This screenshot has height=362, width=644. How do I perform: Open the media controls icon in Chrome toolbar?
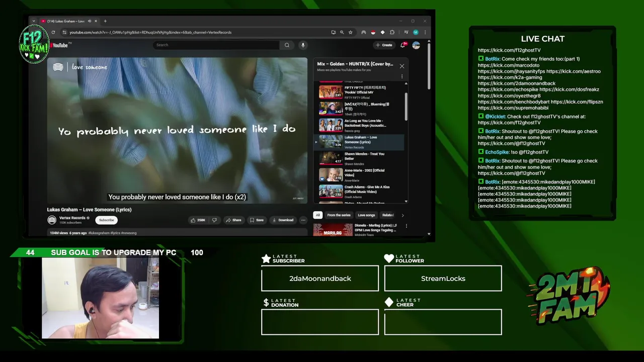(x=406, y=32)
